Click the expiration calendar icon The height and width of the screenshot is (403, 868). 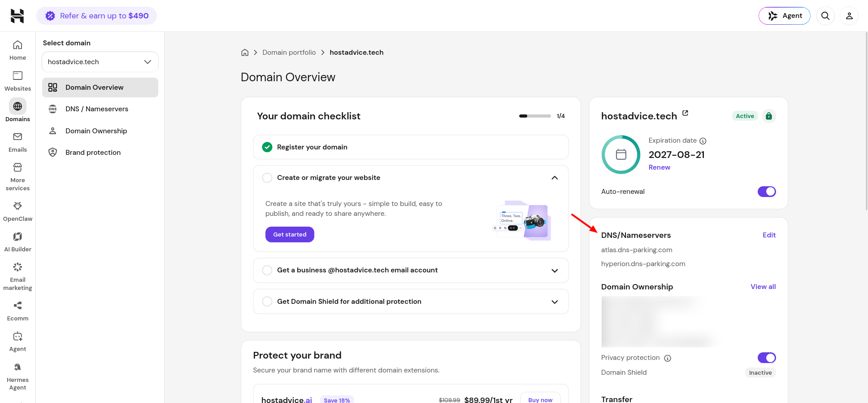click(x=621, y=154)
